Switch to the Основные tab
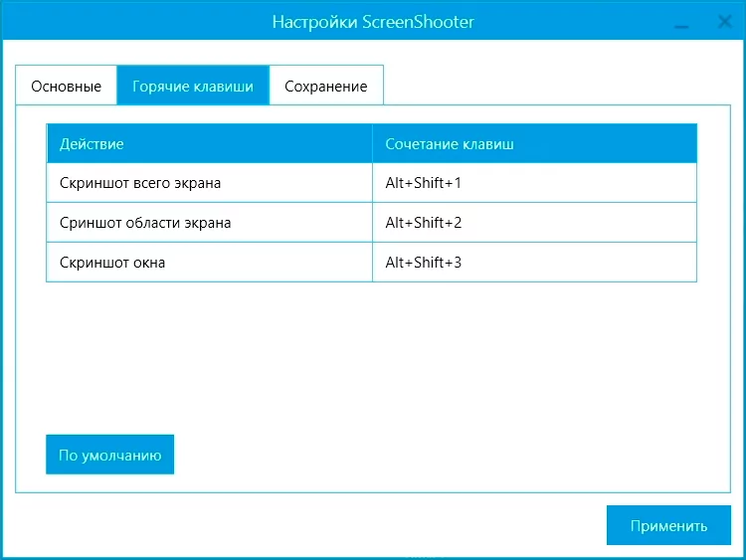This screenshot has height=560, width=746. (66, 86)
